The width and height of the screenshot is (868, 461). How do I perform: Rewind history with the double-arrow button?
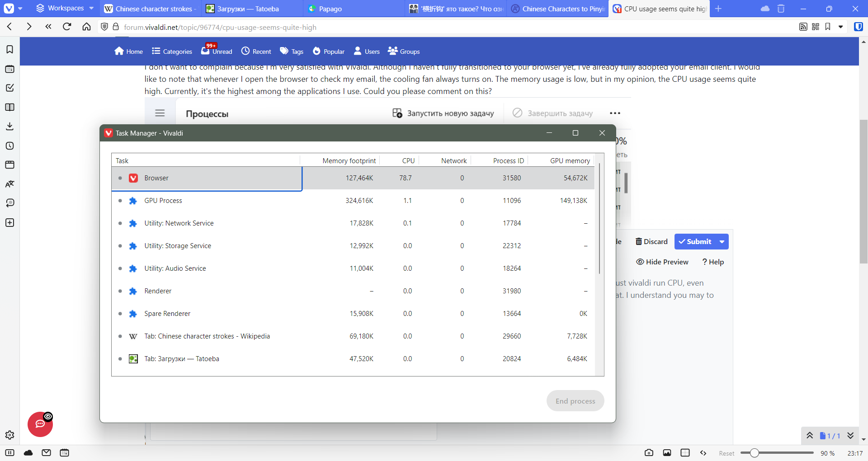(x=48, y=27)
